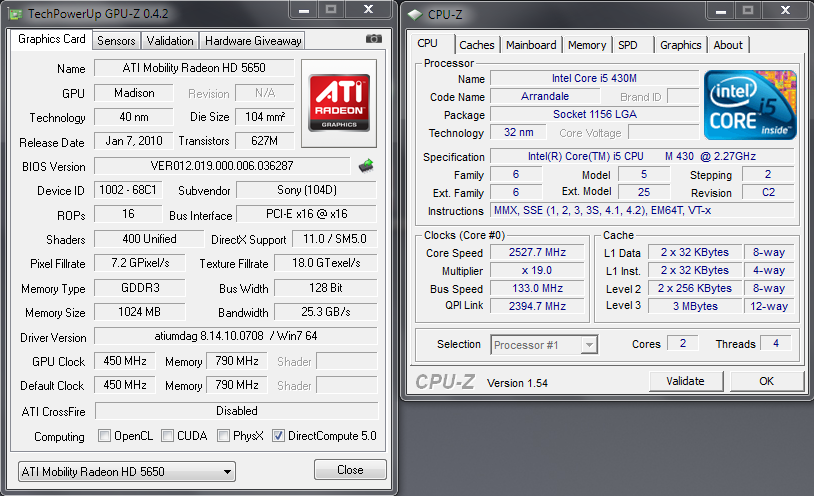The width and height of the screenshot is (814, 496).
Task: Click the Bus Interface value PCI-E x16 @ x16
Action: [x=307, y=214]
